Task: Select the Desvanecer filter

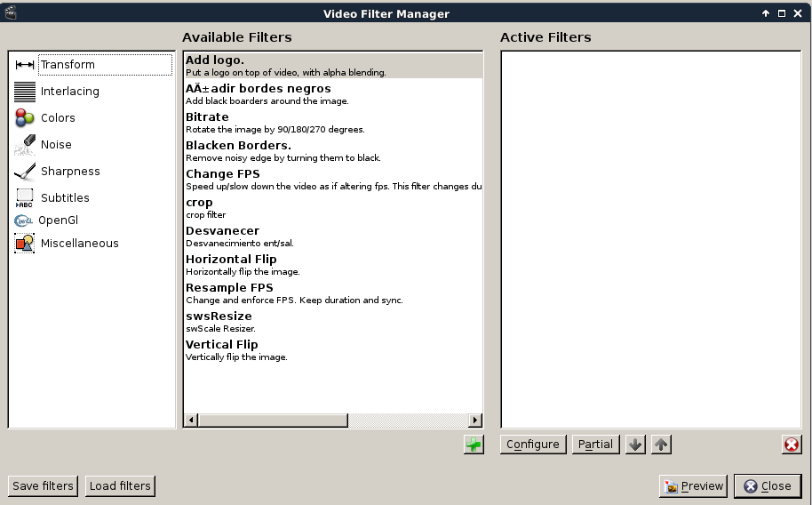Action: click(333, 236)
